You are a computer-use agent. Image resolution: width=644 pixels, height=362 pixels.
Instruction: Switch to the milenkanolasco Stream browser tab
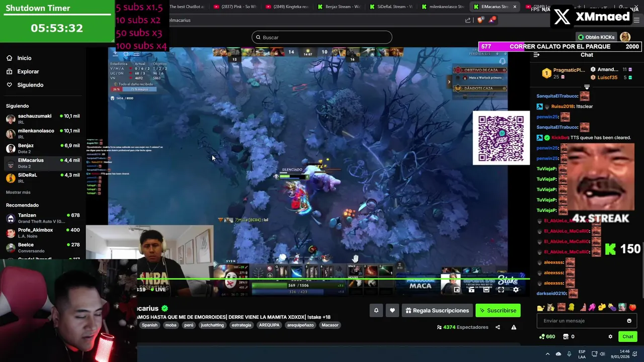443,7
